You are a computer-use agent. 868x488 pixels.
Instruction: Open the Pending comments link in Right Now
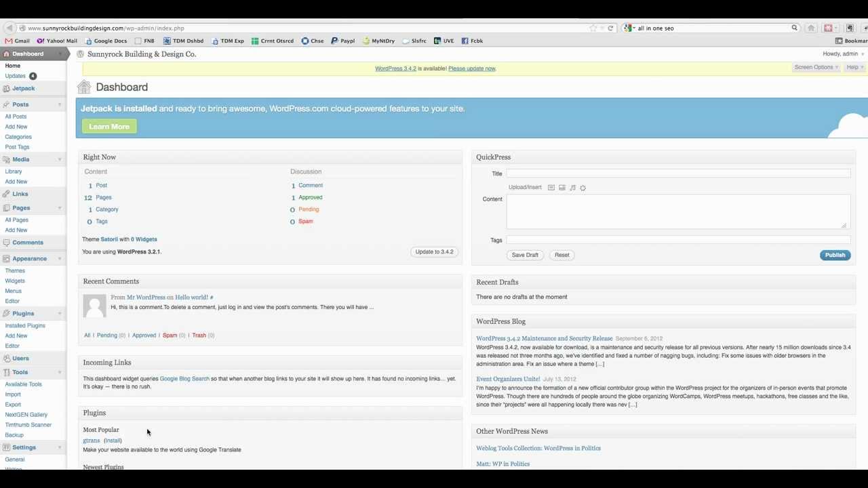pos(309,209)
